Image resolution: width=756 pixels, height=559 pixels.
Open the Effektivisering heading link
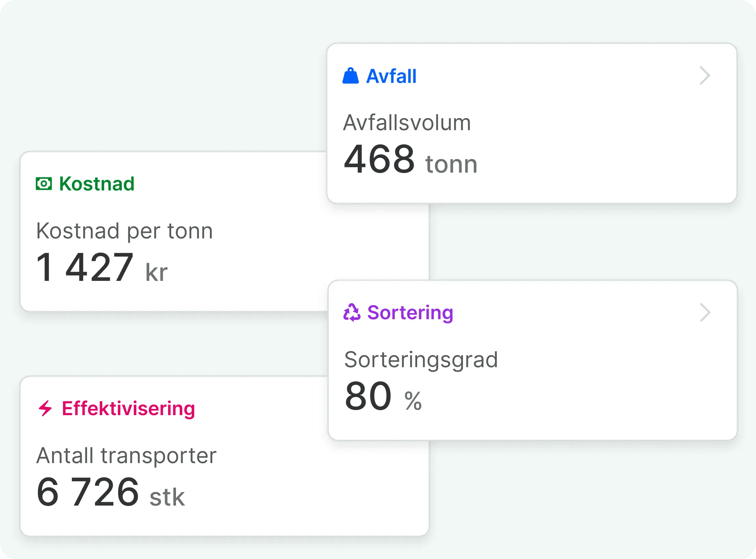coord(128,409)
